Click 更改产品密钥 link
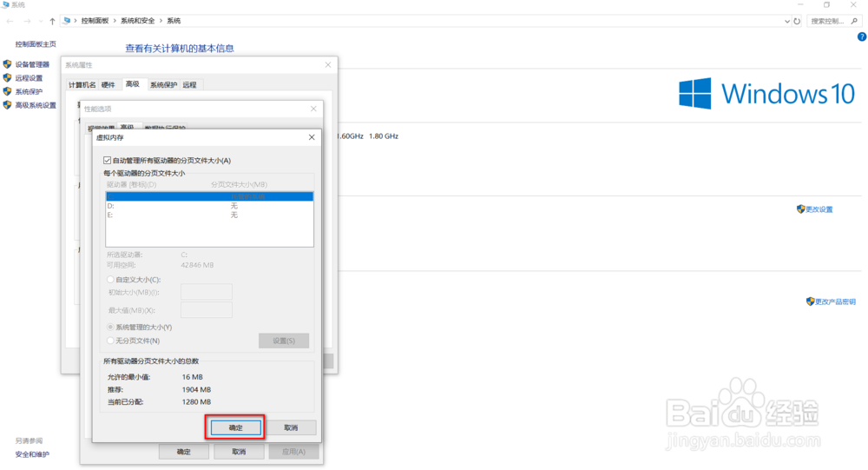The image size is (868, 470). pos(835,301)
